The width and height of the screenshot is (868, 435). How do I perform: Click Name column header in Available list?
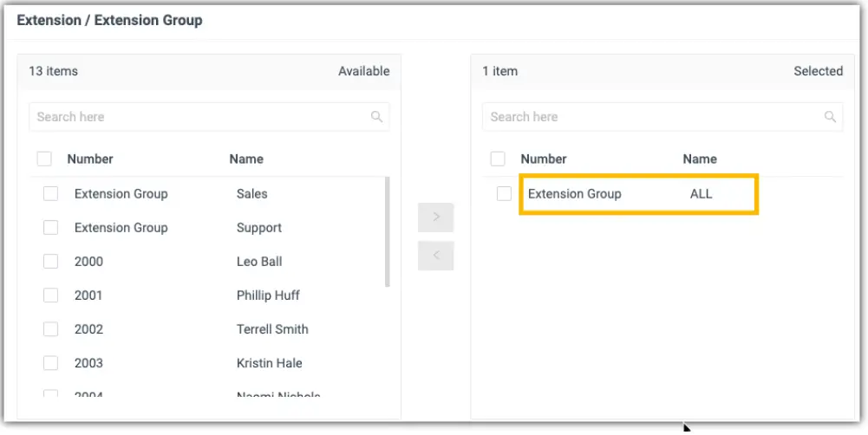point(246,159)
